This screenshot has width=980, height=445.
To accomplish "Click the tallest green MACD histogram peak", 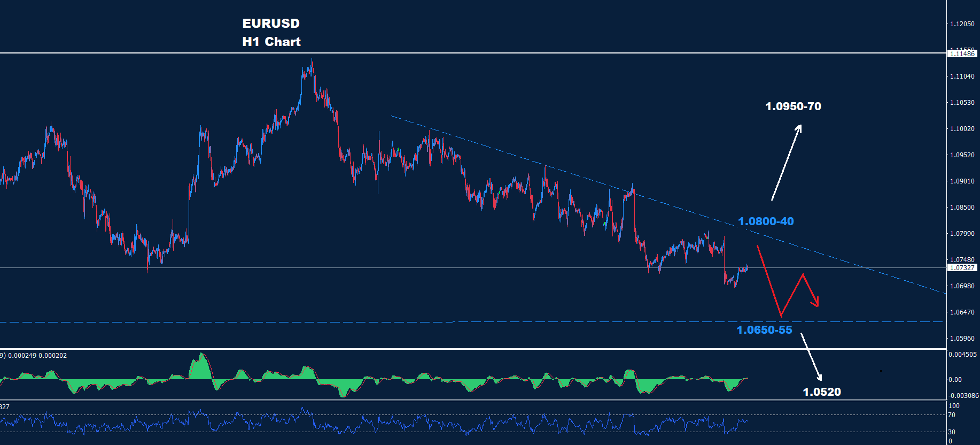I will pyautogui.click(x=201, y=366).
